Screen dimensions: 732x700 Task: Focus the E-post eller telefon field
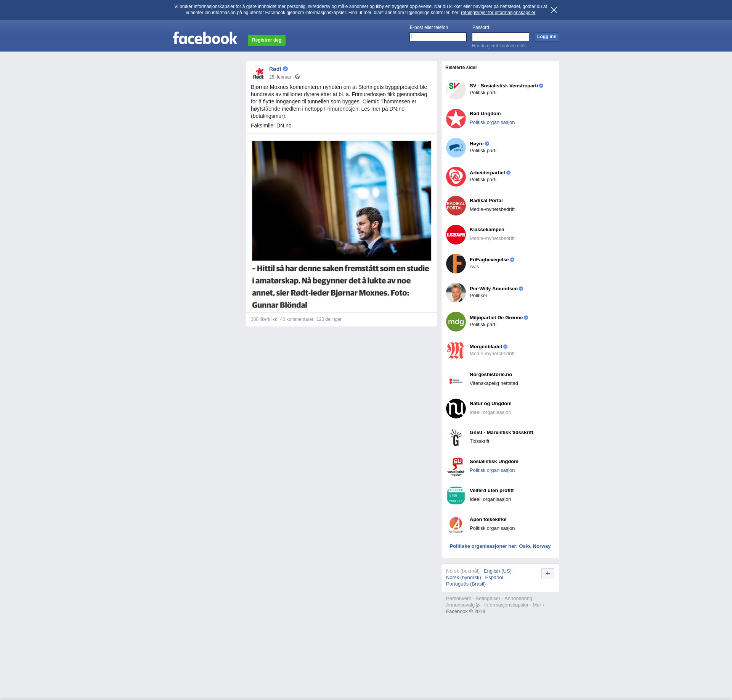click(438, 37)
